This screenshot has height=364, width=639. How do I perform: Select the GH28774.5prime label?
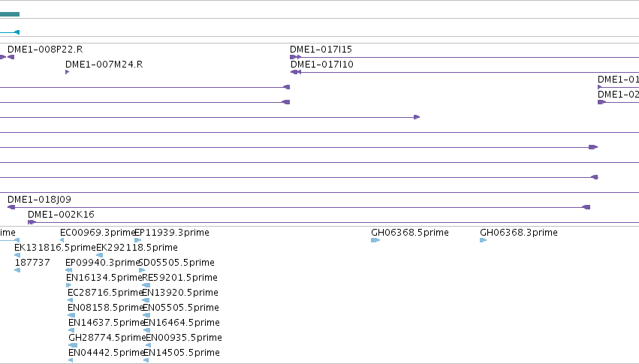point(107,338)
